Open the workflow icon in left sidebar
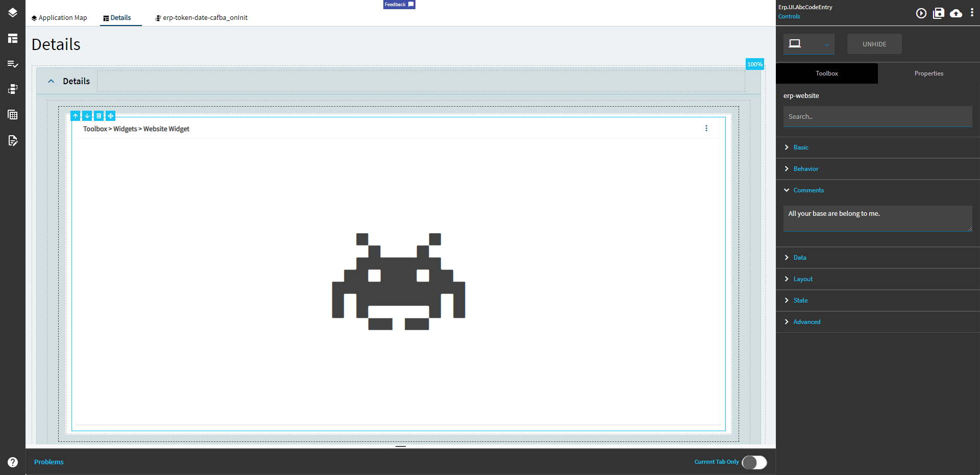 (13, 89)
